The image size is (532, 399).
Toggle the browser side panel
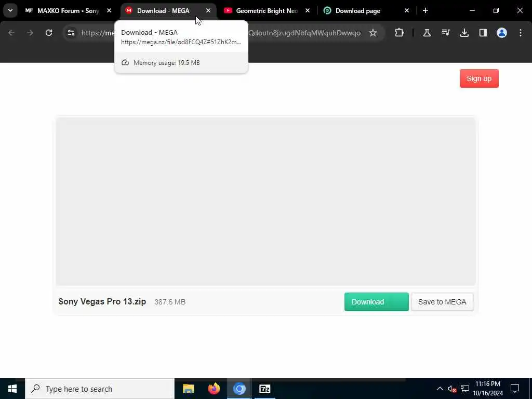(483, 33)
